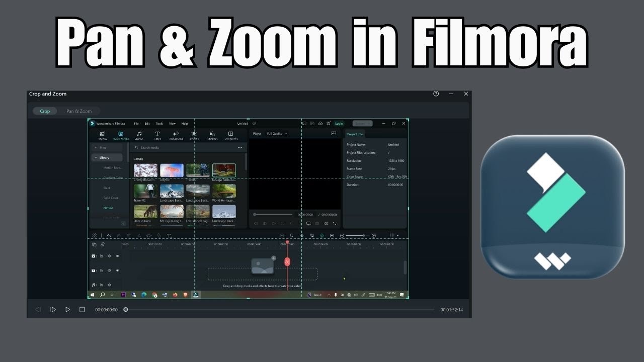Click the player stop button

point(283,224)
